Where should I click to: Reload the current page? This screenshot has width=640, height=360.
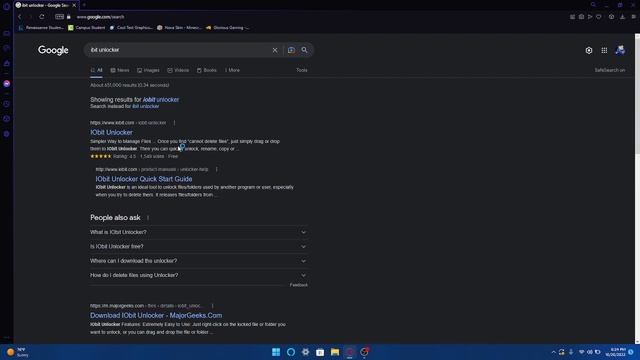(42, 17)
